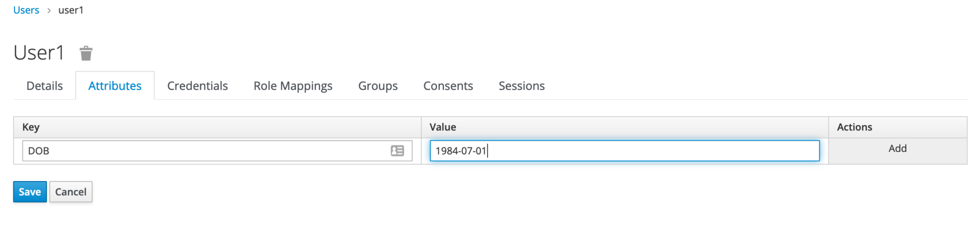
Task: Show the Sessions tab
Action: (x=522, y=86)
